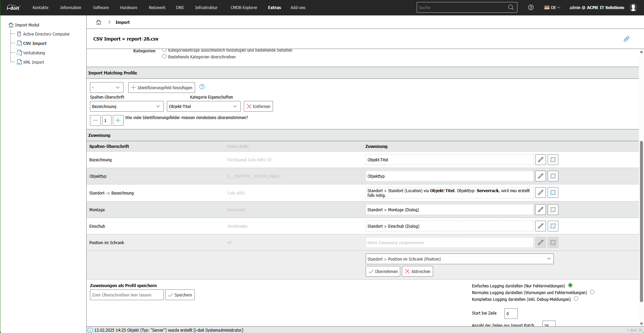Viewport: 644px width, 333px height.
Task: Open the Standort > Position im Schrank dropdown
Action: coord(459,259)
